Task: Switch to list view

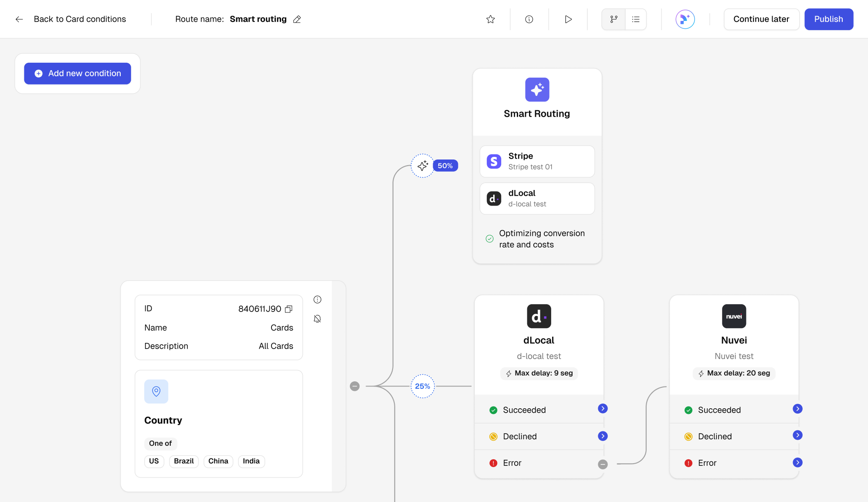Action: click(x=636, y=19)
